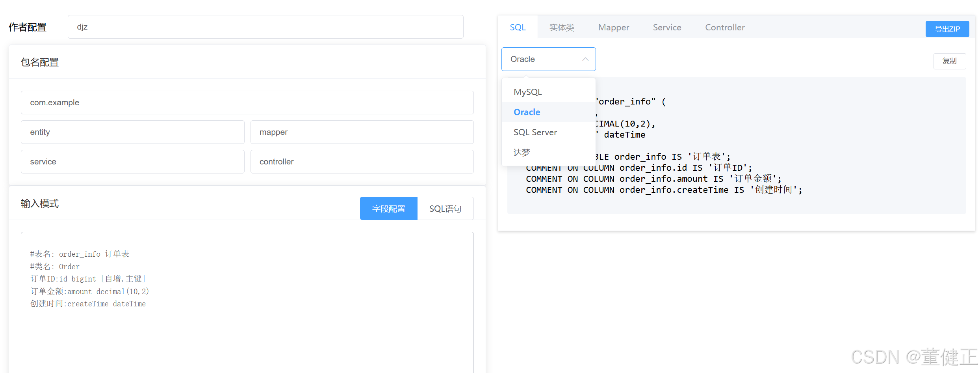Viewport: 980px width, 373px height.
Task: Click the 包名配置 section heading
Action: pos(39,62)
